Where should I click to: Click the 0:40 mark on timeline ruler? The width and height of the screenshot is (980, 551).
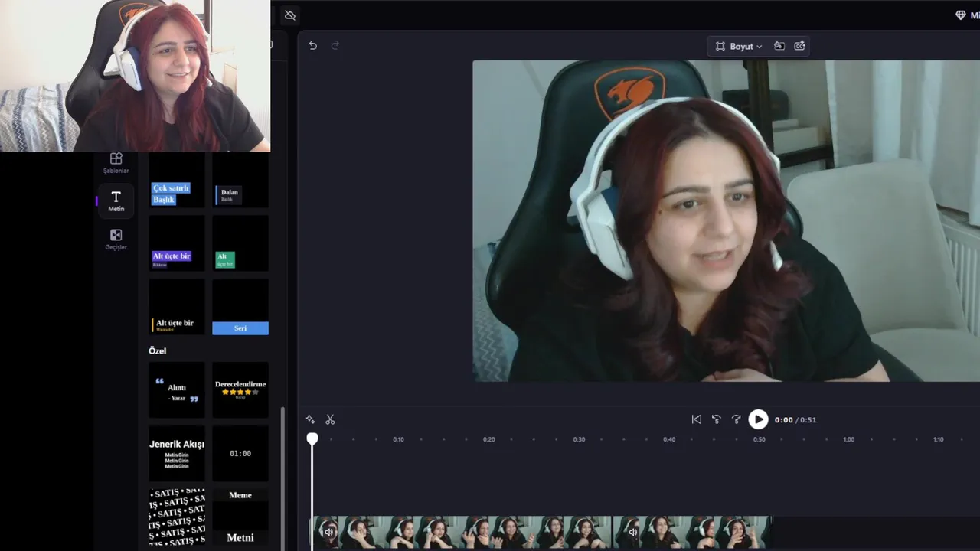pyautogui.click(x=669, y=439)
